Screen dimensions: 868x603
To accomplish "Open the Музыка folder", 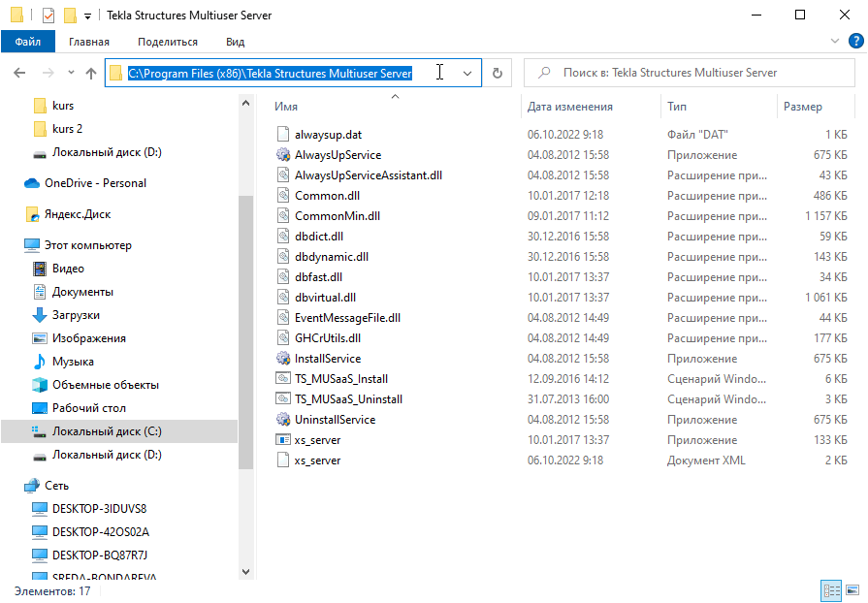I will 73,362.
